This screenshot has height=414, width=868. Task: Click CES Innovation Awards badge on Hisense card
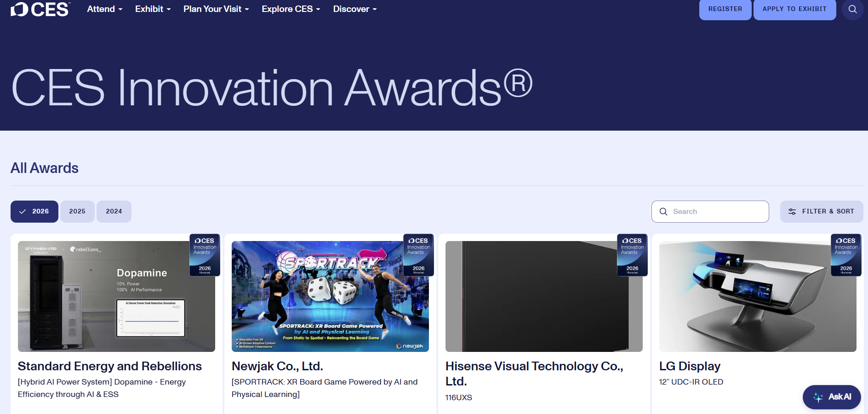(632, 255)
